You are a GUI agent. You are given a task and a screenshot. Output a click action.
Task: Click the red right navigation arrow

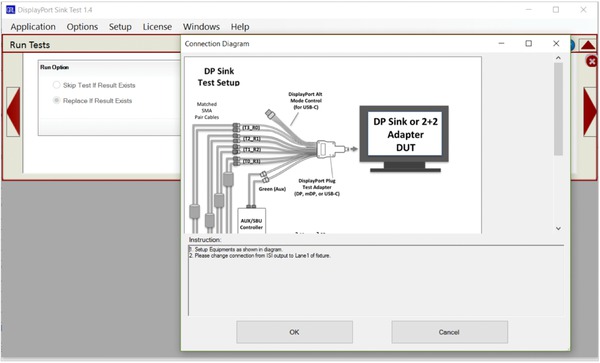[590, 112]
